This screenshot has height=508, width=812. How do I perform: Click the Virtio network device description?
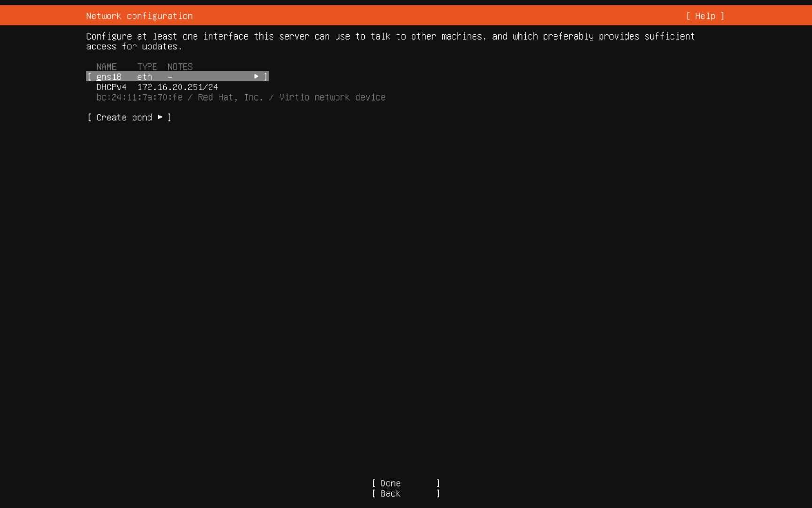(x=332, y=97)
